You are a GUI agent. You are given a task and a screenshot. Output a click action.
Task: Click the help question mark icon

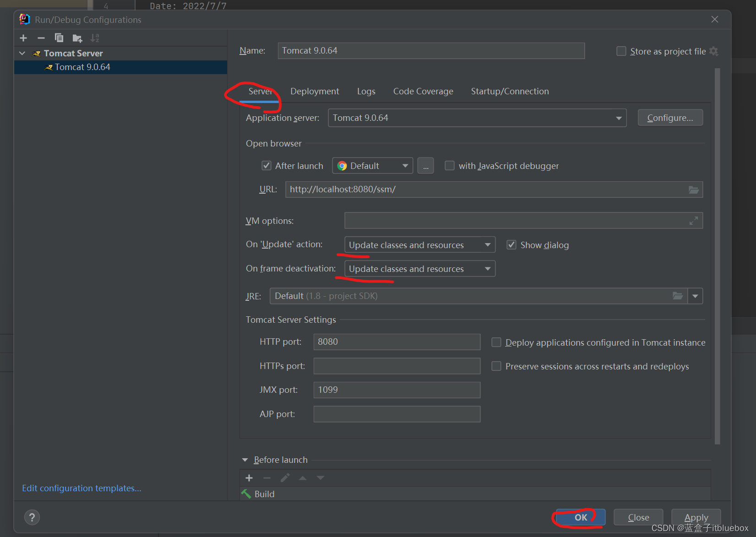click(32, 517)
